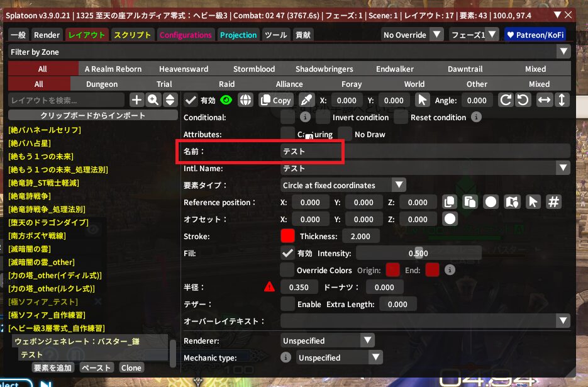
Task: Click the Stroke red color swatch
Action: 287,237
